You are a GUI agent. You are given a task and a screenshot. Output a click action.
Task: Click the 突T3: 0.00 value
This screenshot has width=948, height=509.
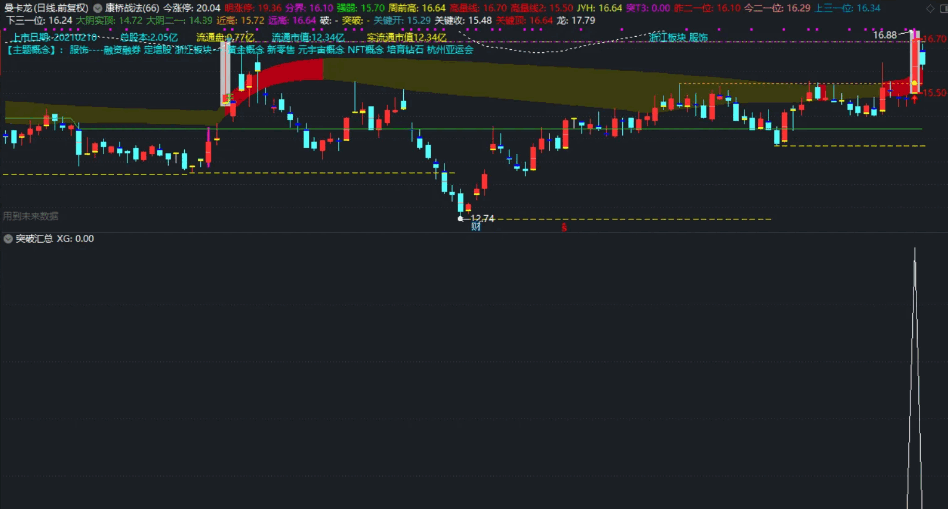click(x=648, y=8)
